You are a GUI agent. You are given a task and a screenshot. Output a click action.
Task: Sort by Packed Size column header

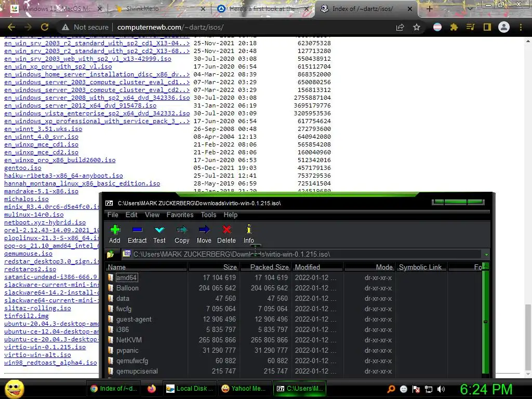coord(266,267)
